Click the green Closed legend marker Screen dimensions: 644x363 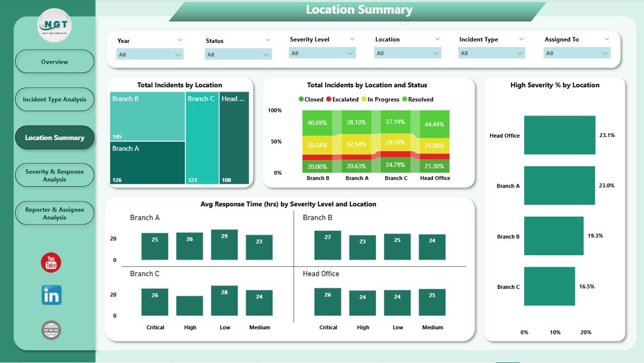(301, 100)
